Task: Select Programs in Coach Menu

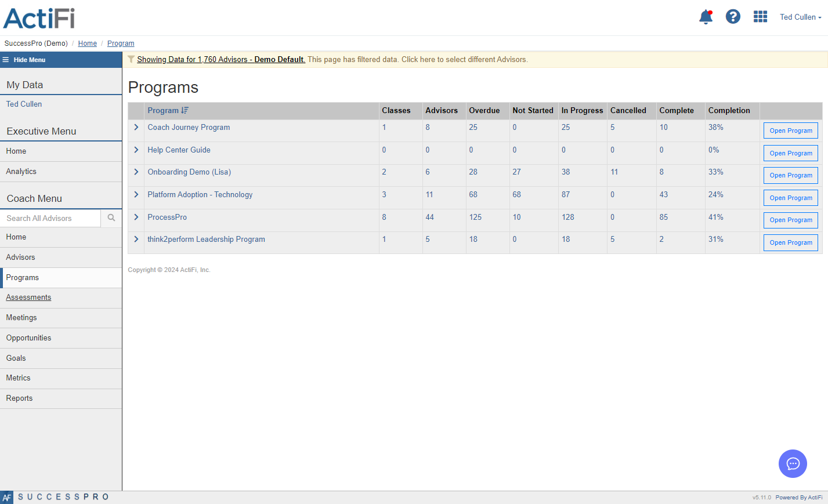Action: point(61,278)
